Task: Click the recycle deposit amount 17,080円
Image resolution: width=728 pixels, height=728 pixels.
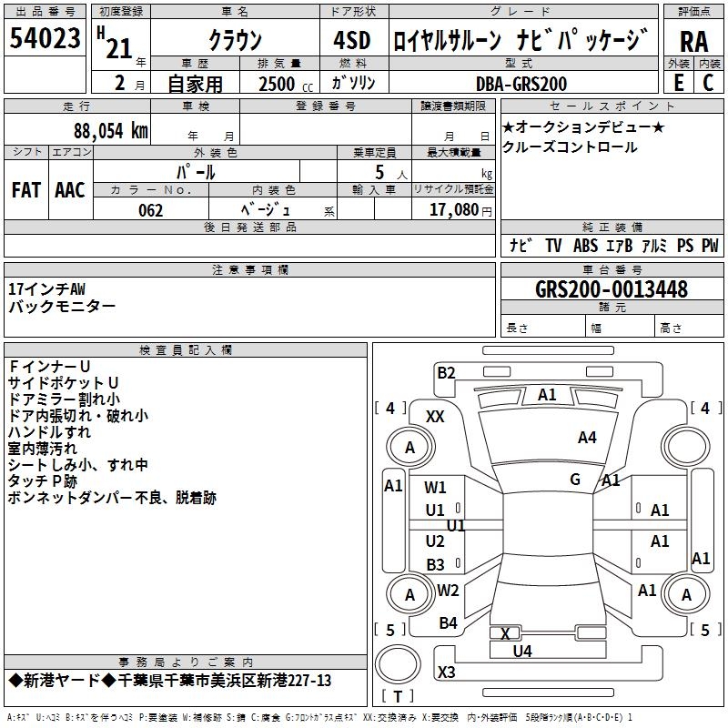Action: [x=460, y=210]
